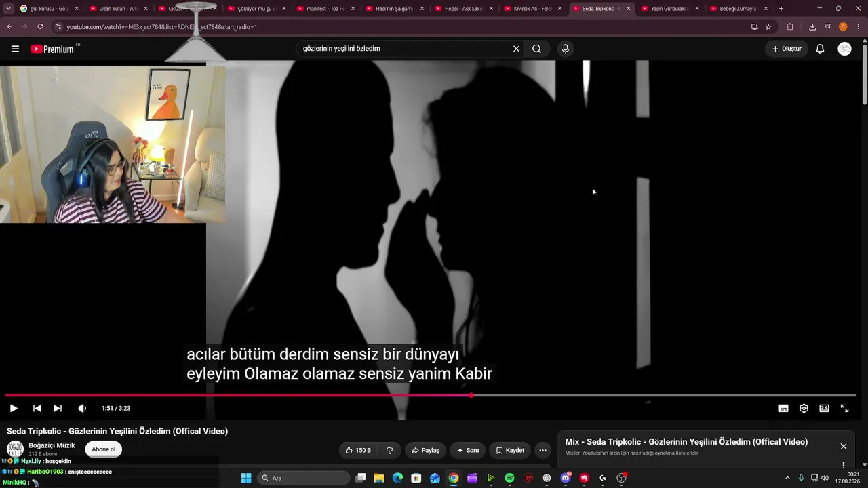Open the Chrome extensions puzzle icon
The image size is (868, 488).
pos(790,27)
